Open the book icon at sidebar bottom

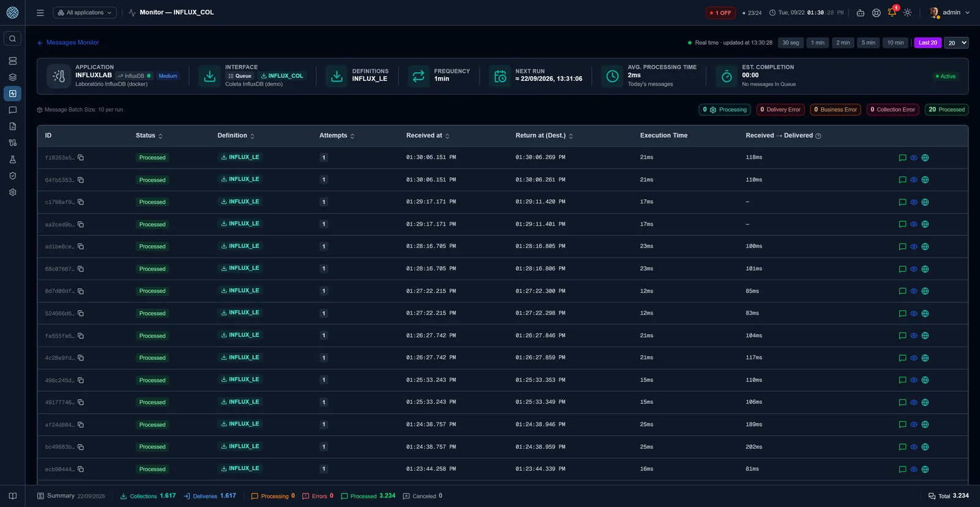tap(12, 496)
